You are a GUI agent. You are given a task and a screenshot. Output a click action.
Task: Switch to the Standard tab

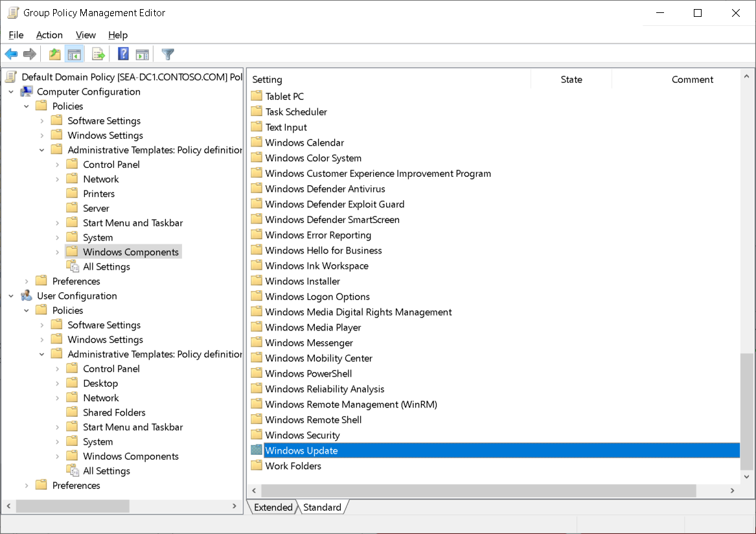[322, 507]
